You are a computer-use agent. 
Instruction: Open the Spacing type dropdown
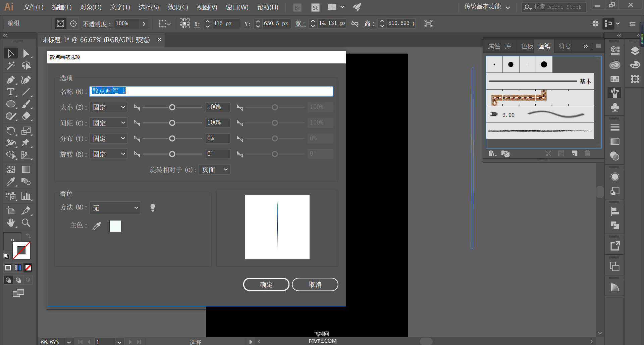(109, 123)
